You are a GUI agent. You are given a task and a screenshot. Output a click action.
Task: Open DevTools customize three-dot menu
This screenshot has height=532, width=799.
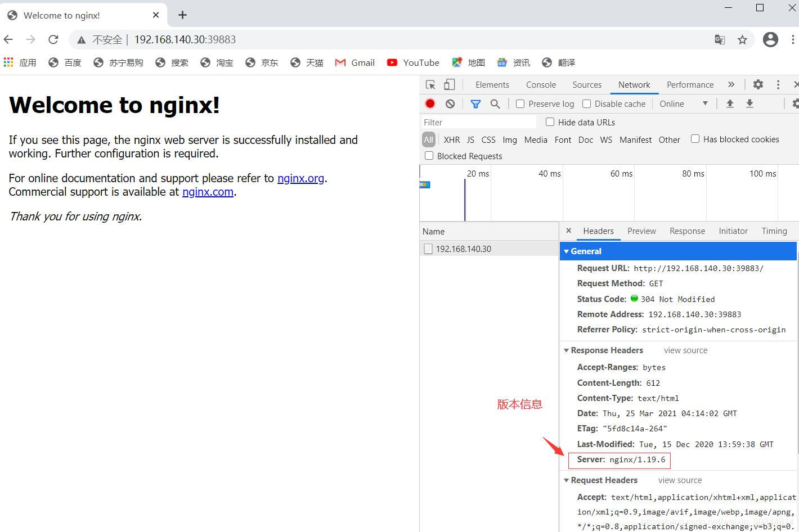pyautogui.click(x=778, y=84)
